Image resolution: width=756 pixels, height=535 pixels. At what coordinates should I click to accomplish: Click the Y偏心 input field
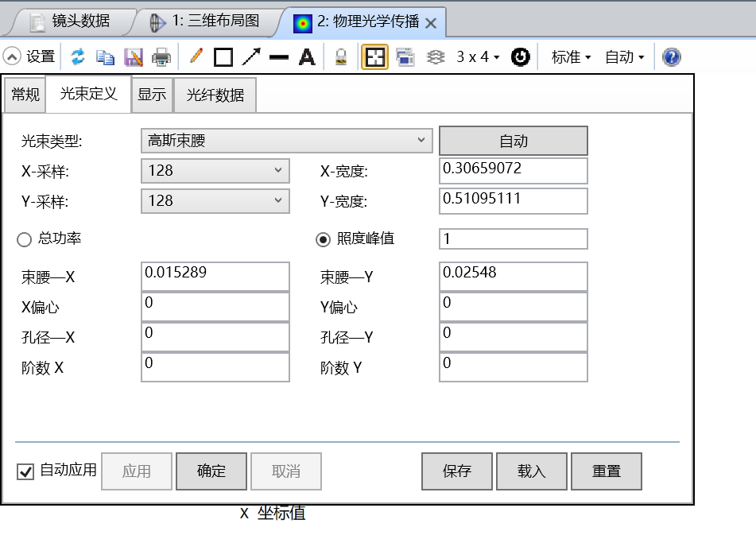(x=513, y=307)
